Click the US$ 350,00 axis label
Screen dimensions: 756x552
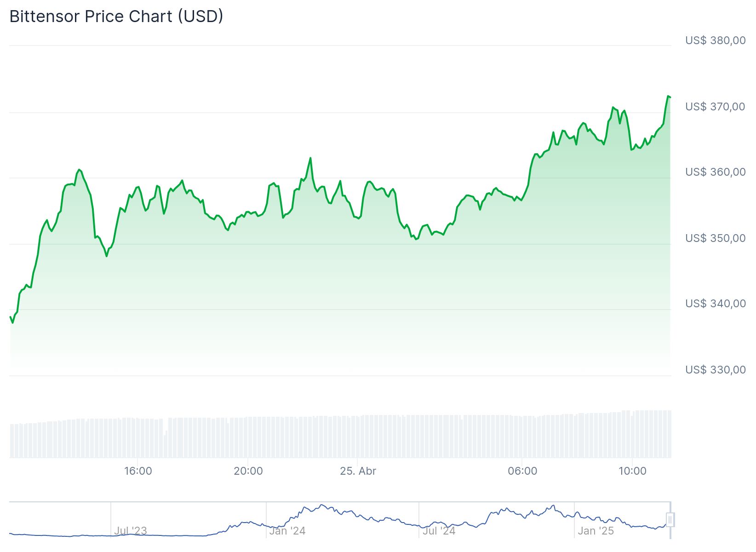(x=715, y=238)
